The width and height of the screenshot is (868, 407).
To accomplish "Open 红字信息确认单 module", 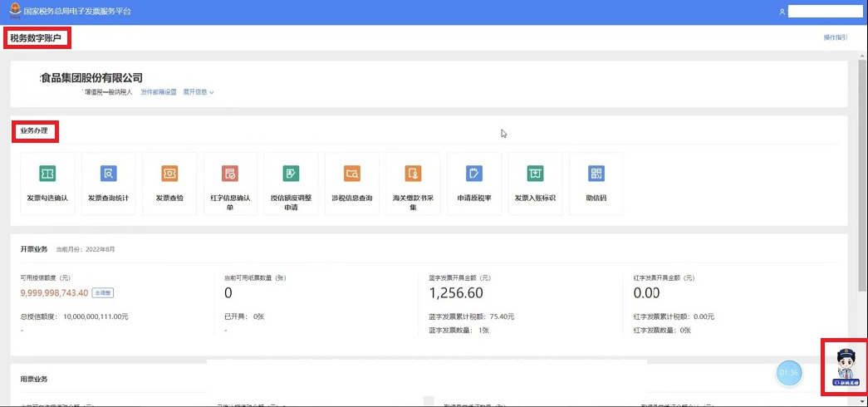I will coord(230,174).
